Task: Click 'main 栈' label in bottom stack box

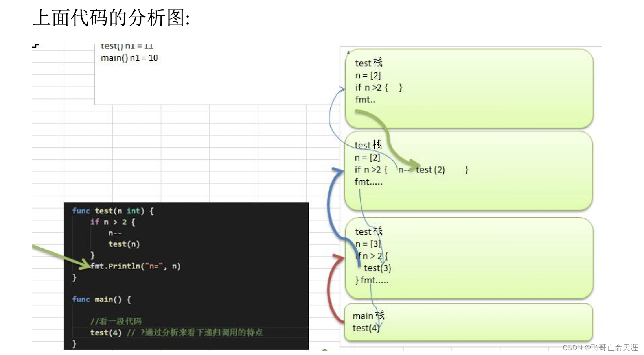Action: 368,316
